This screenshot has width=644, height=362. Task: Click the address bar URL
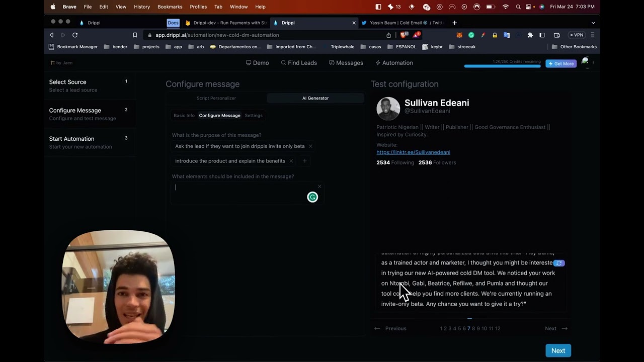click(x=217, y=35)
